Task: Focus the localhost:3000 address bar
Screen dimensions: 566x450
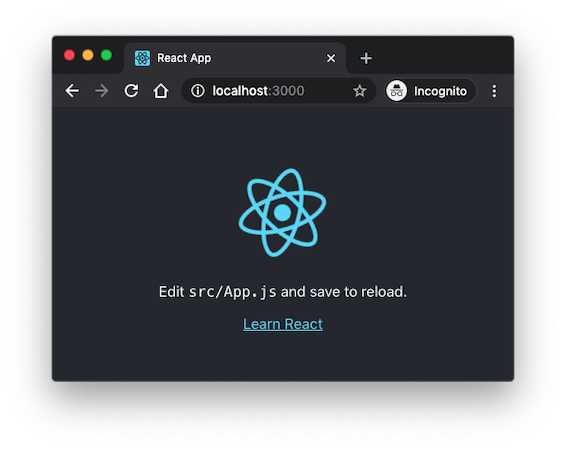Action: [x=278, y=91]
